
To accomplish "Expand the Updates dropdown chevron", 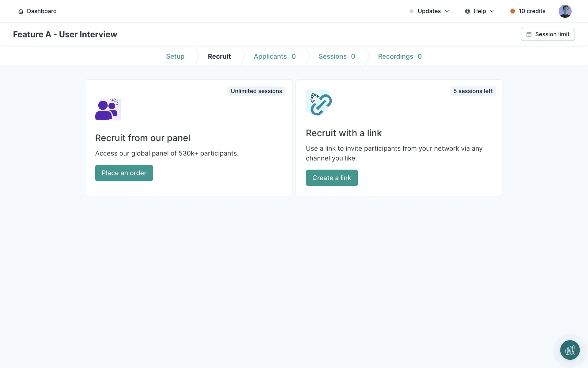I will (447, 11).
